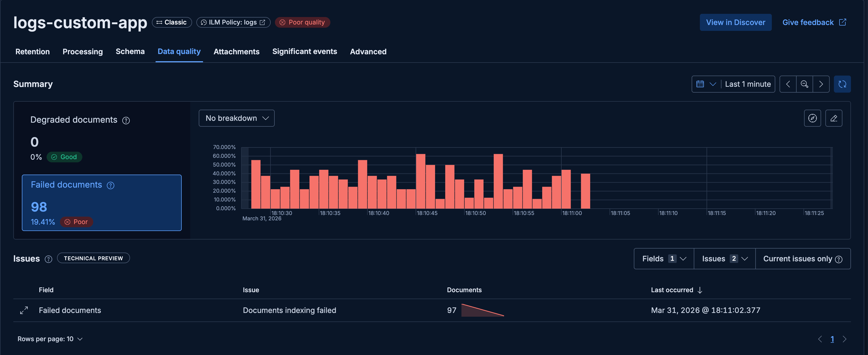868x355 pixels.
Task: Select the Failed documents summary card
Action: [x=102, y=203]
